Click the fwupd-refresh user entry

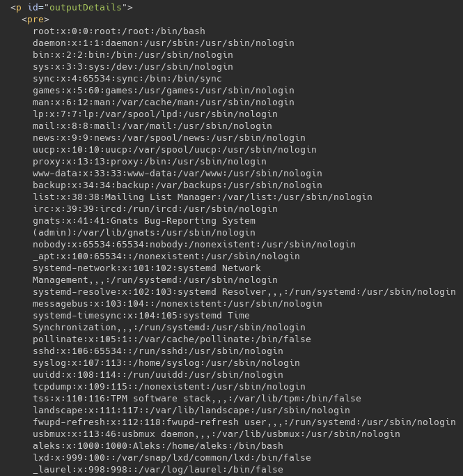244,422
